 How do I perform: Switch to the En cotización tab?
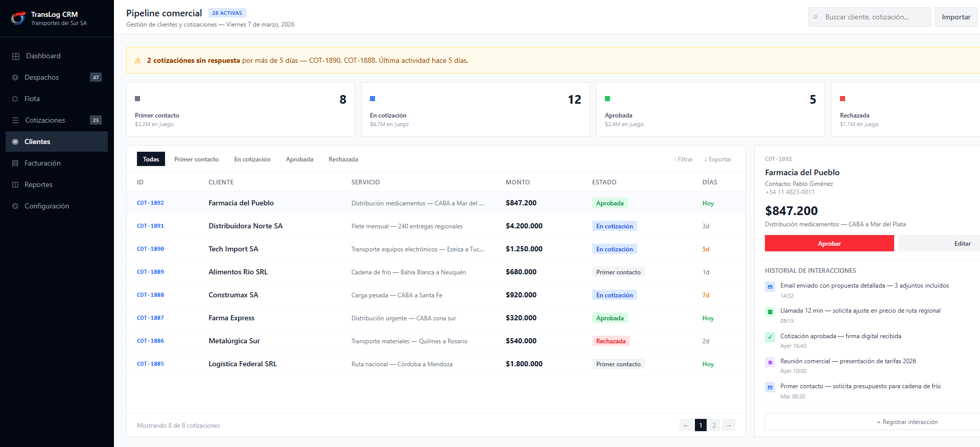(252, 159)
